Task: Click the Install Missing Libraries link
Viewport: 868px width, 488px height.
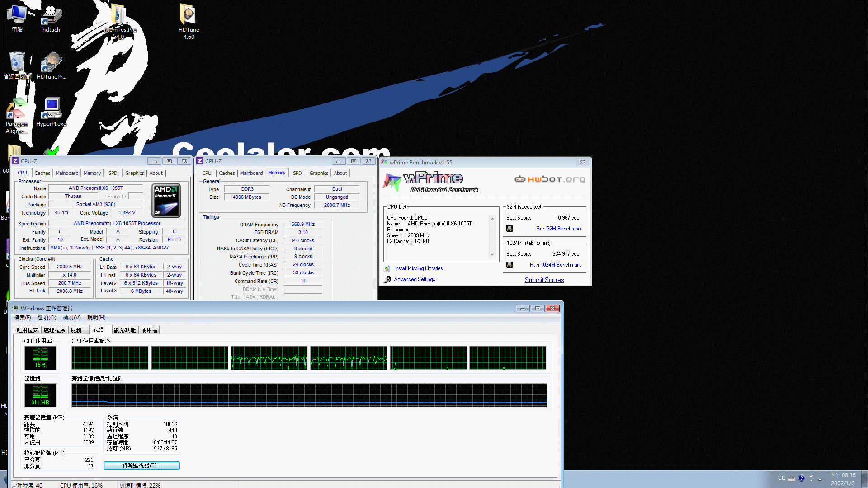Action: pos(418,268)
